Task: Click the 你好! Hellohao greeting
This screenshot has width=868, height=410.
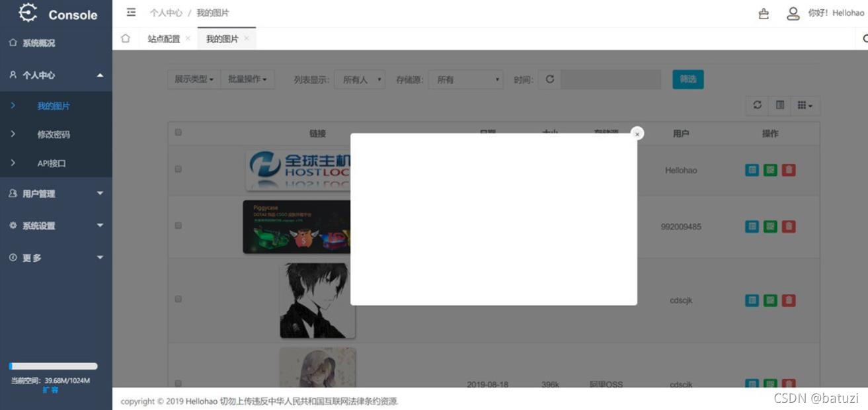Action: click(836, 13)
